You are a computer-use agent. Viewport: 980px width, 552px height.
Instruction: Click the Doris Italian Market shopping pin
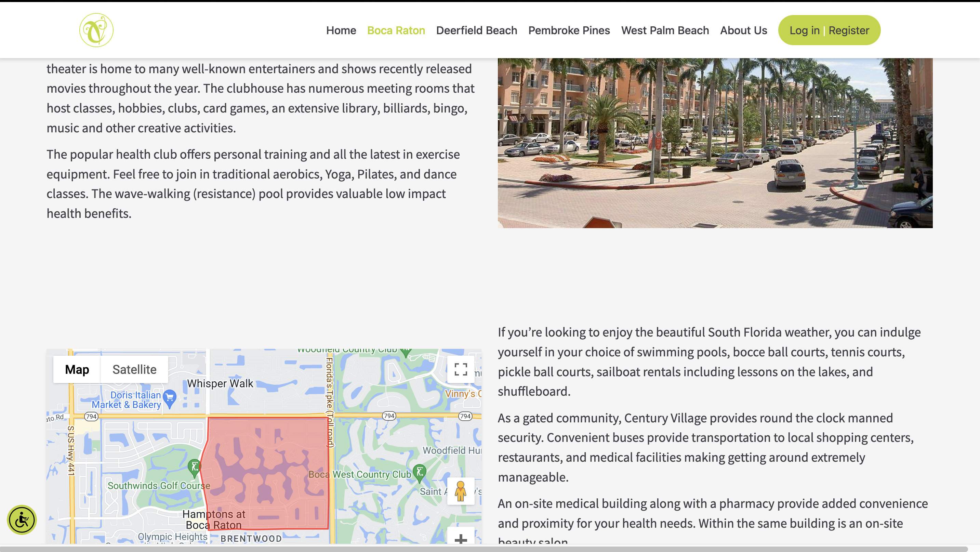170,397
